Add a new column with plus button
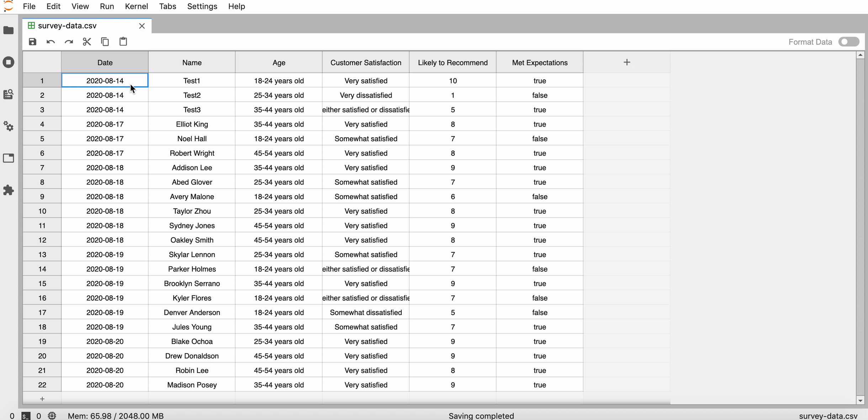868x420 pixels. pos(627,62)
